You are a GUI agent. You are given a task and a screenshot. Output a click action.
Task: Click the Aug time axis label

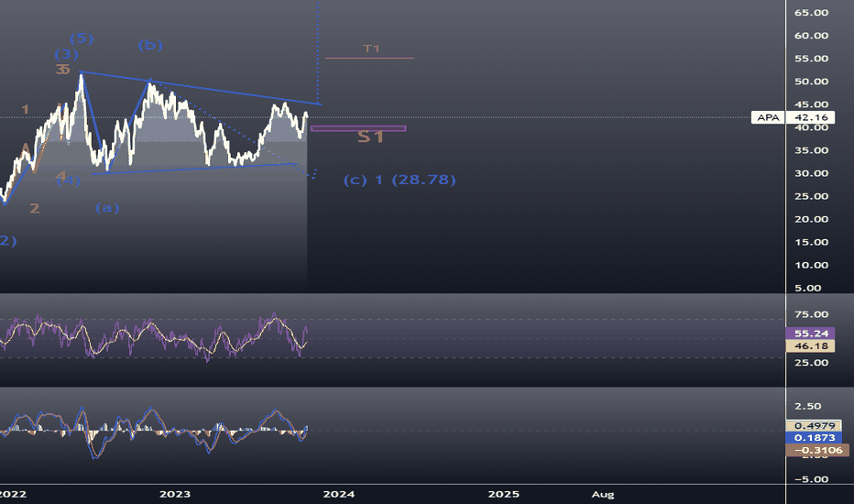pos(603,495)
